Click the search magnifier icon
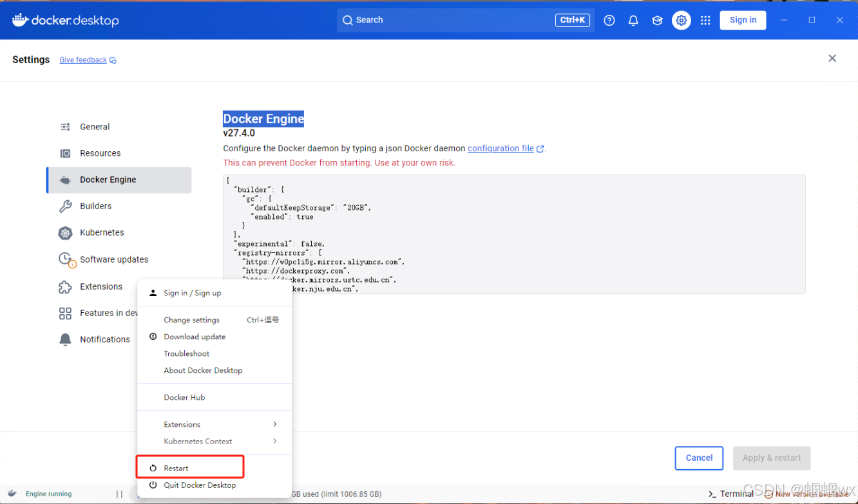Viewport: 858px width, 504px height. (348, 20)
